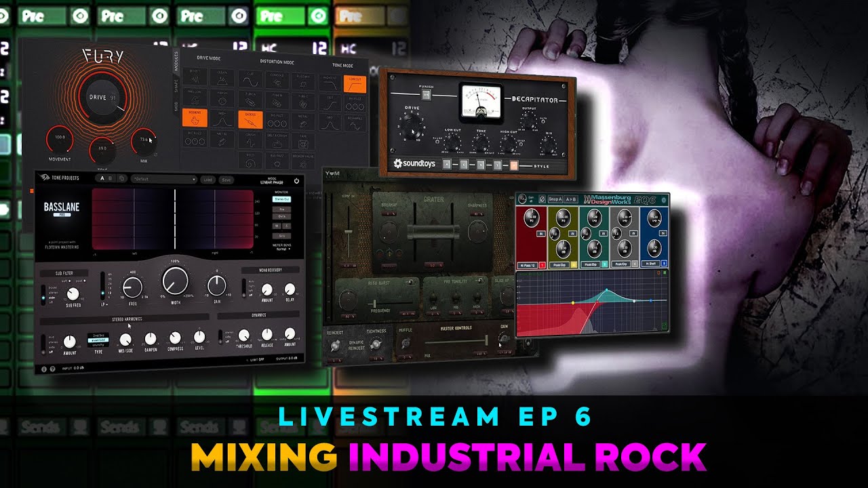Viewport: 868px width, 488px height.
Task: Enable Delta monitor in Basslane
Action: (x=281, y=216)
